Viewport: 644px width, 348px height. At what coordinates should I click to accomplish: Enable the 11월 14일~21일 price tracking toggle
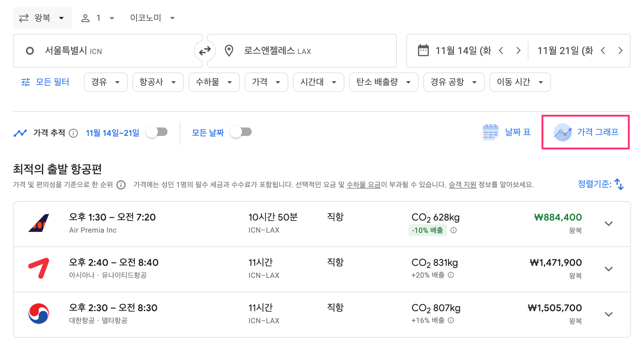click(157, 132)
